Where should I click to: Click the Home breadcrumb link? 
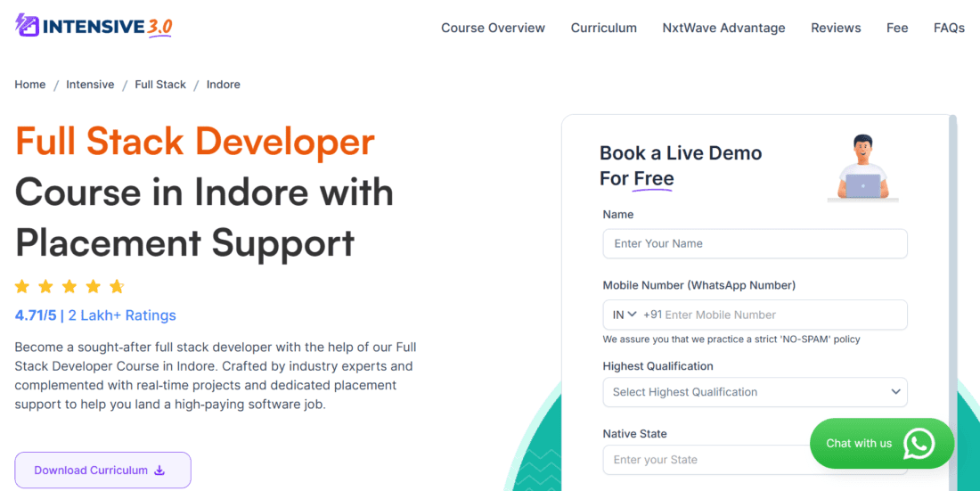(29, 85)
